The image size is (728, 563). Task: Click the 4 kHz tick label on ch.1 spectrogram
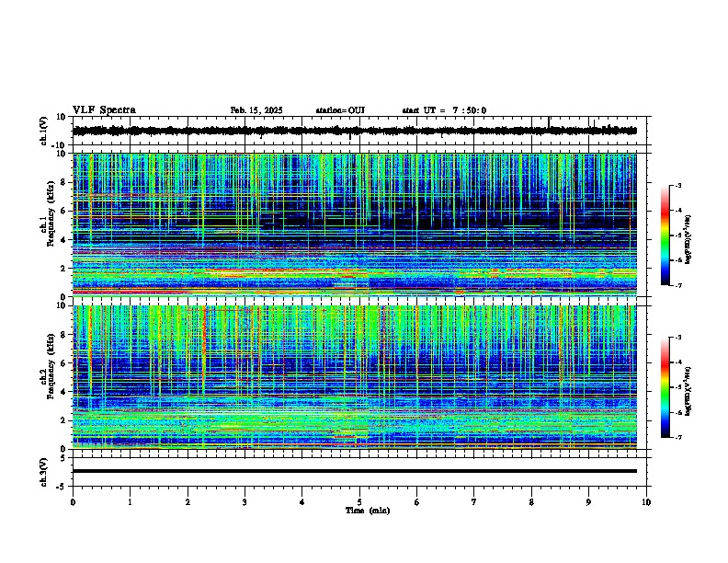point(63,240)
